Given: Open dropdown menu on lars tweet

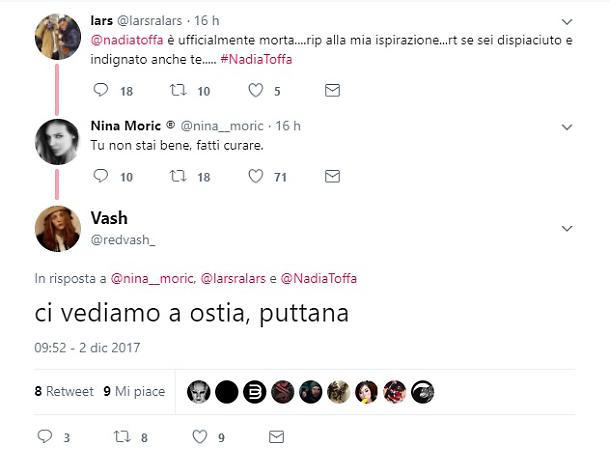Looking at the screenshot, I should [x=567, y=21].
